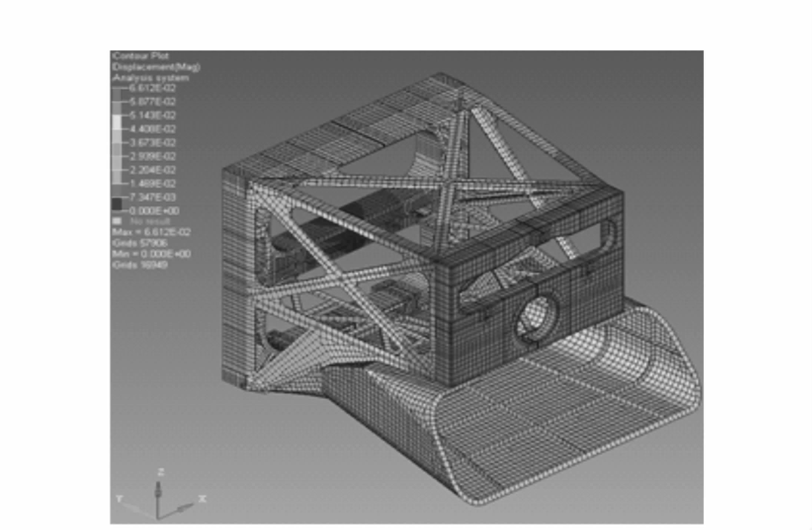Click the Grids 57906 max node label
812x530 pixels.
pos(140,243)
